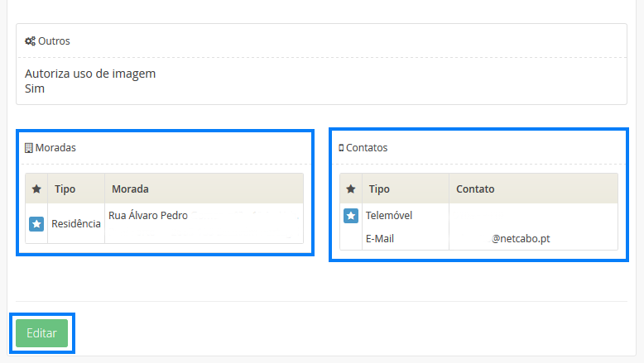The height and width of the screenshot is (363, 644).
Task: Click the Autoriza uso de imagem label
Action: (x=90, y=74)
